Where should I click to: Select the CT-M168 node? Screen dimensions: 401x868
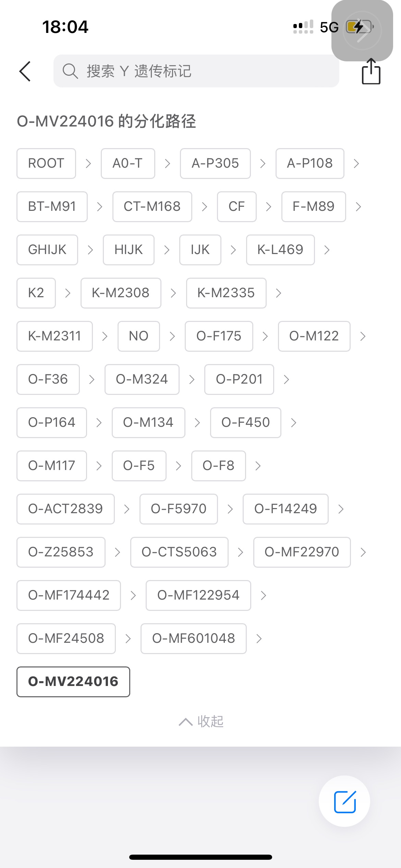pyautogui.click(x=152, y=207)
